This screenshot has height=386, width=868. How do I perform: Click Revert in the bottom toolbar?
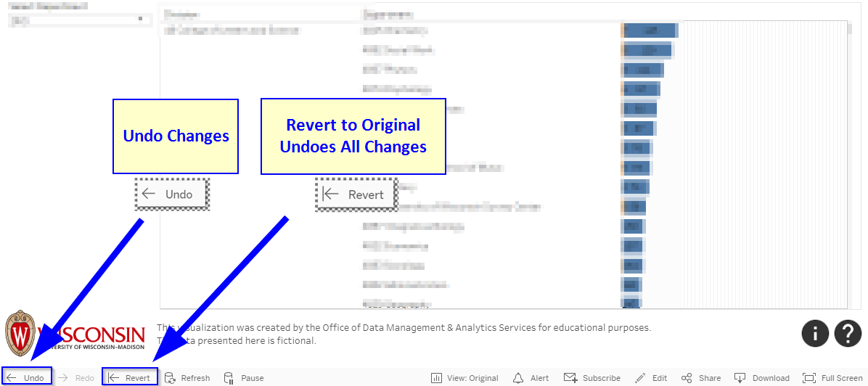tap(130, 378)
